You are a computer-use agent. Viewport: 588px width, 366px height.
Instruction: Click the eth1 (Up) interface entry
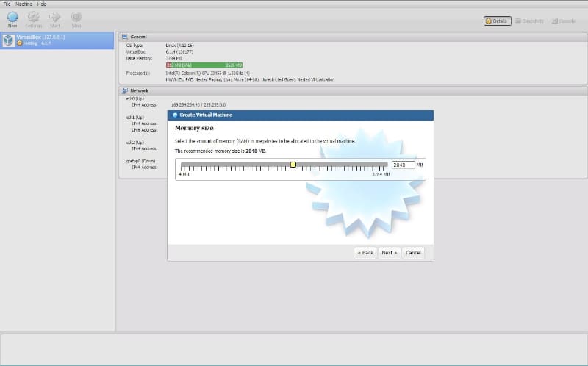pyautogui.click(x=135, y=118)
